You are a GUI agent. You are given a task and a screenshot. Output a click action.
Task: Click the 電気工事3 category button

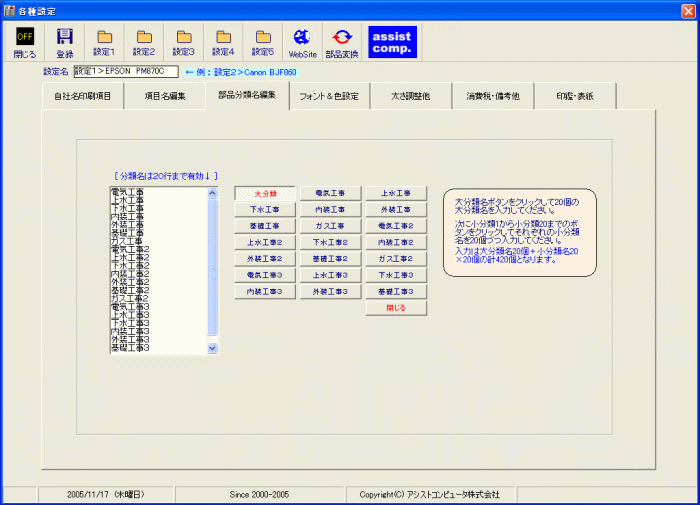point(265,275)
